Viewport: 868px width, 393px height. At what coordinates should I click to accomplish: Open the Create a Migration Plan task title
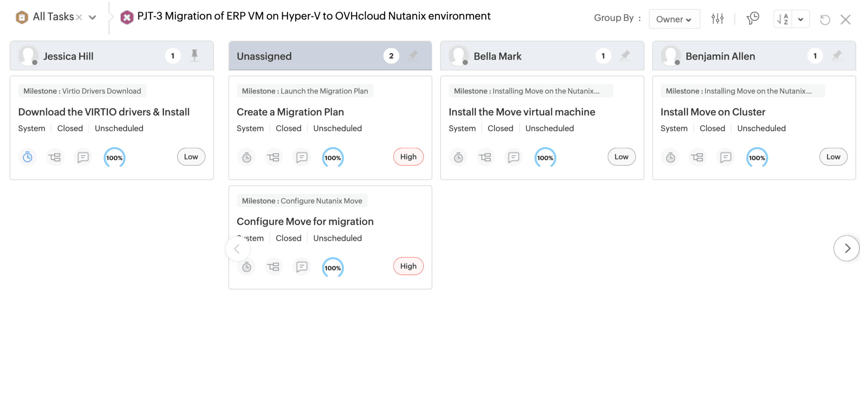(290, 112)
